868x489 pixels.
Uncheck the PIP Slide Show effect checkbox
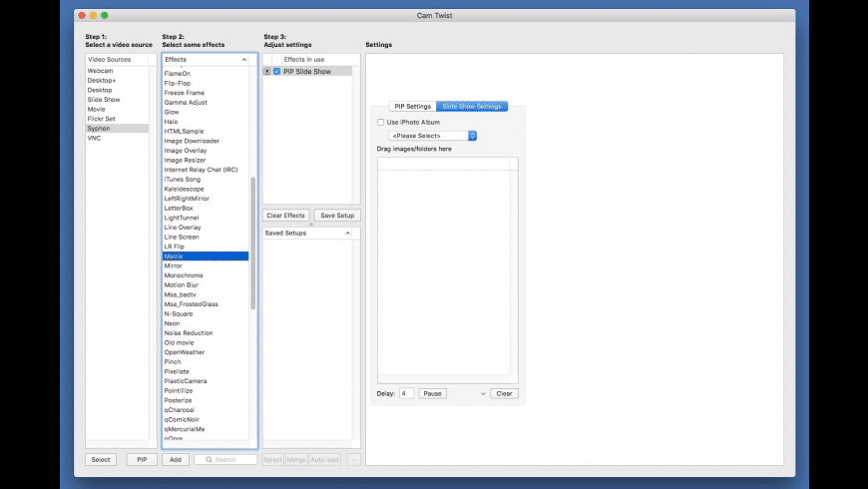pos(277,72)
